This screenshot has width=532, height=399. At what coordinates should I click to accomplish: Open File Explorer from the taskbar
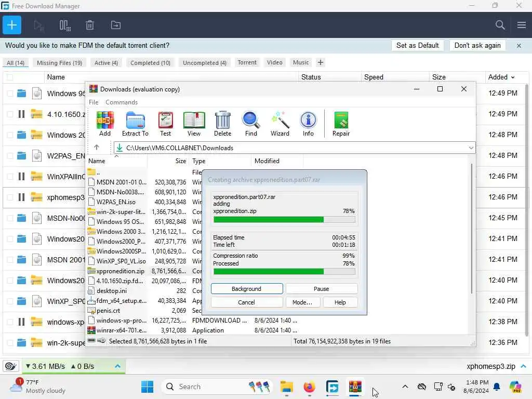(287, 387)
